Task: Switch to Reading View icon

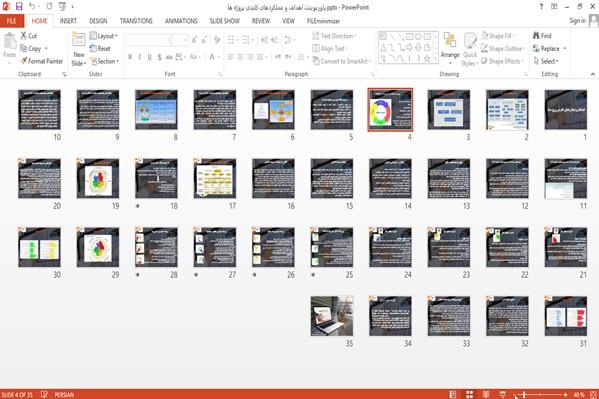Action: click(486, 394)
